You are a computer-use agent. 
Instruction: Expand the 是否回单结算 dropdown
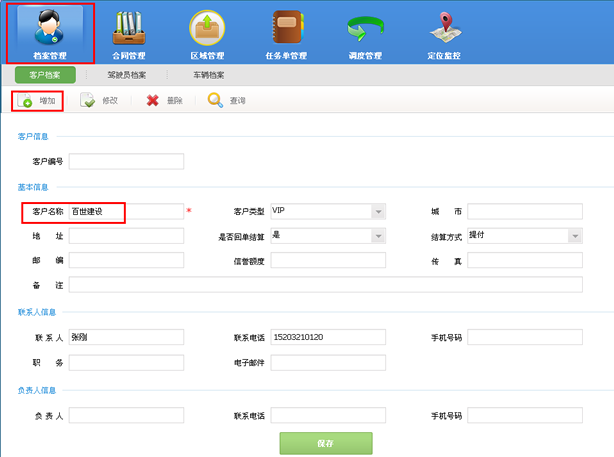click(378, 236)
